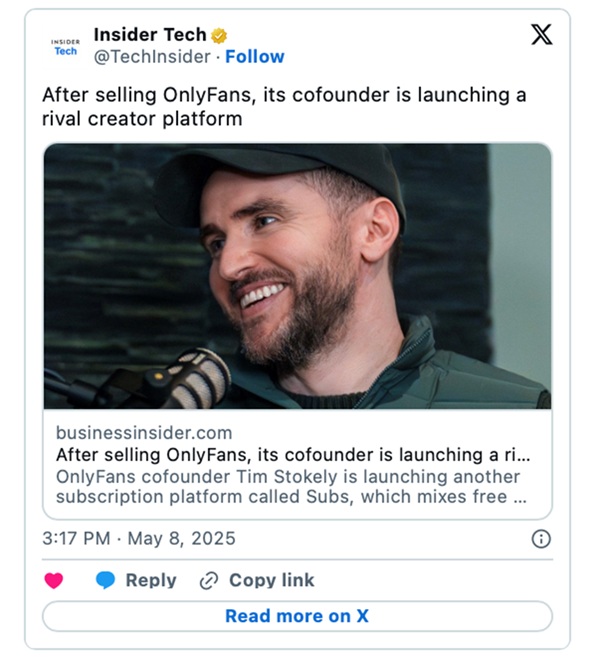Click the Reply text label
Screen dimensions: 601x671
151,580
